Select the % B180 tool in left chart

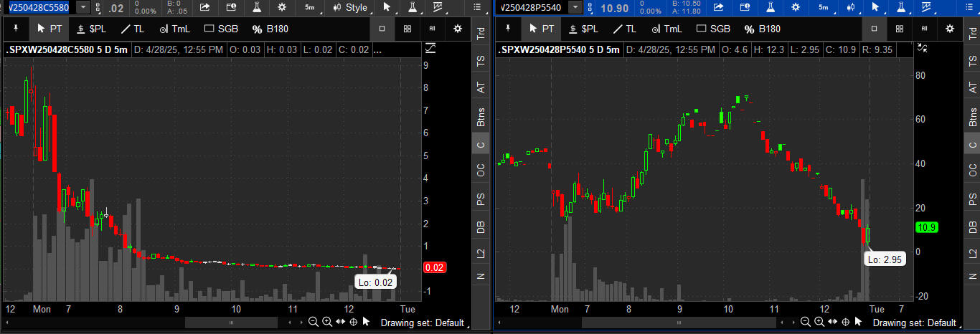pos(269,29)
